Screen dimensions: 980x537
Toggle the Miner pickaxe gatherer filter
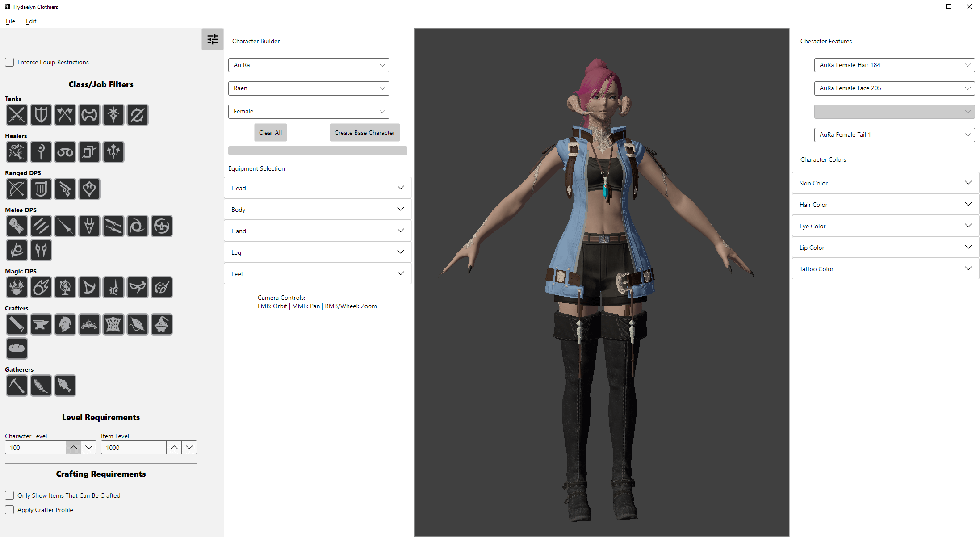tap(17, 386)
